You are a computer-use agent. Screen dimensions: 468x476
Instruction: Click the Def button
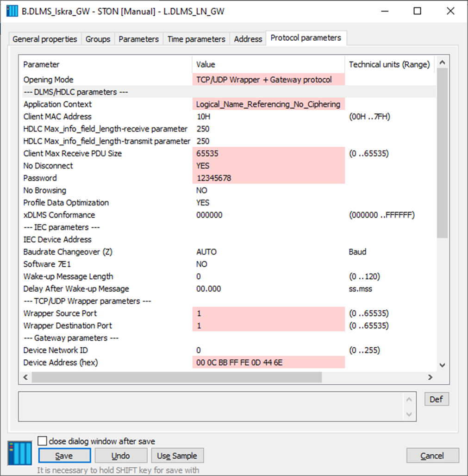pyautogui.click(x=436, y=399)
